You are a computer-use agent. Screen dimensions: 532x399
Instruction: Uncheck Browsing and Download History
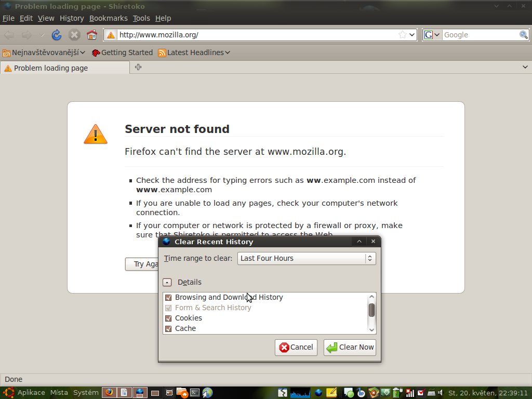(x=168, y=298)
